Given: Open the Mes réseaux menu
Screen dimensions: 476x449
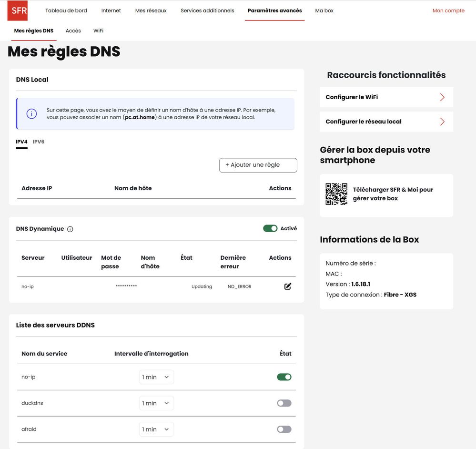Looking at the screenshot, I should [x=151, y=10].
